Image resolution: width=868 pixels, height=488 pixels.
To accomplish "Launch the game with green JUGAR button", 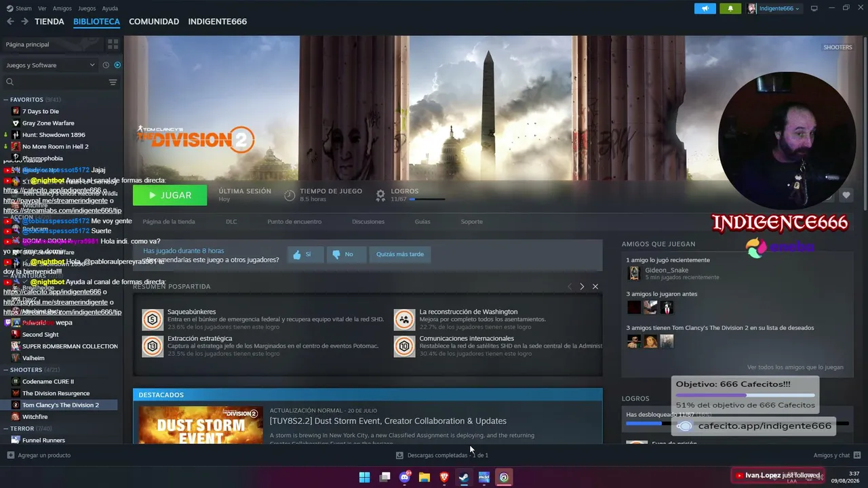I will 170,195.
